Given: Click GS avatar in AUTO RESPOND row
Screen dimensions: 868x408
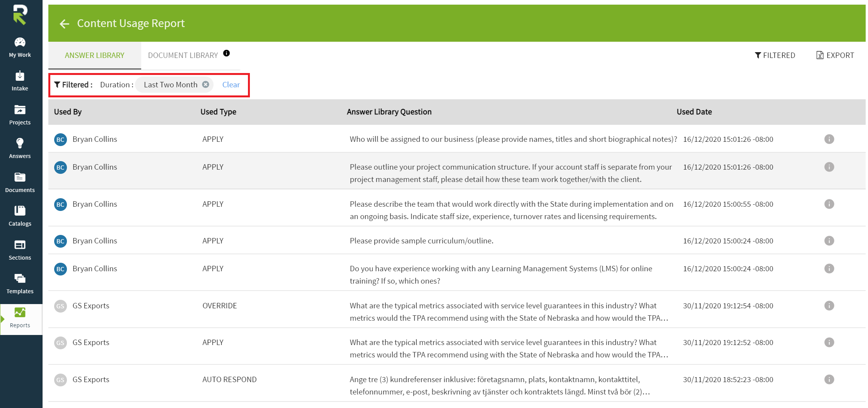Looking at the screenshot, I should (x=60, y=380).
